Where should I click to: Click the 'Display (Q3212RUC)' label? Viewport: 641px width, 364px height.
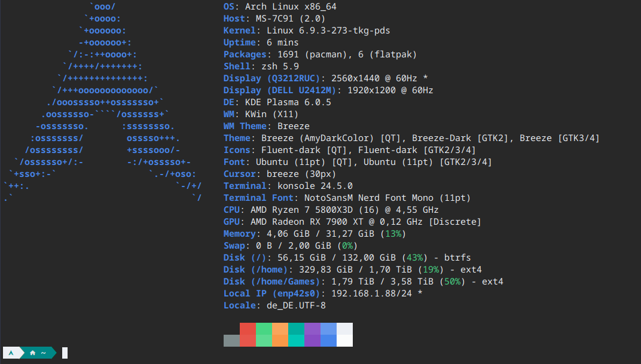pos(272,78)
